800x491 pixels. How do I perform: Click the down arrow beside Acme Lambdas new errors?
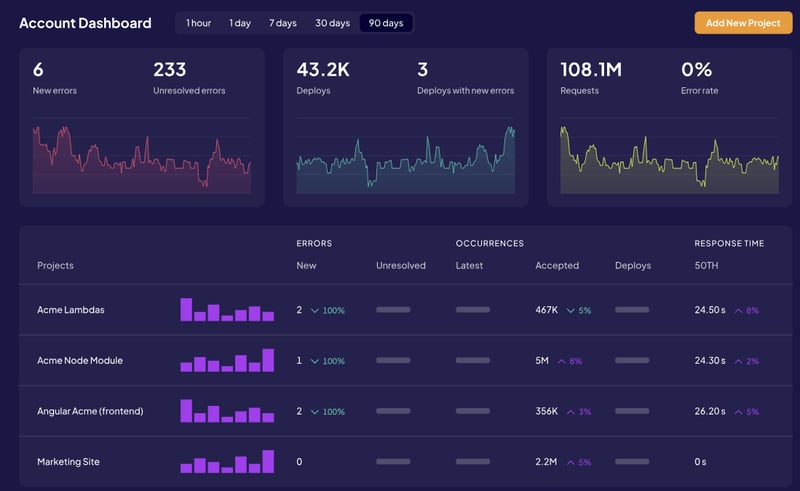[x=315, y=311]
